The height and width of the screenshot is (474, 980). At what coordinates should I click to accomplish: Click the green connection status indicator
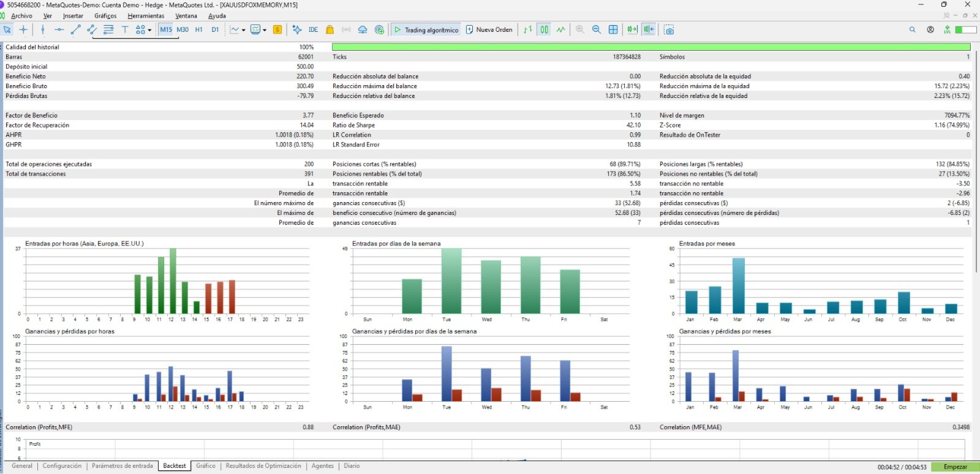pos(966,29)
